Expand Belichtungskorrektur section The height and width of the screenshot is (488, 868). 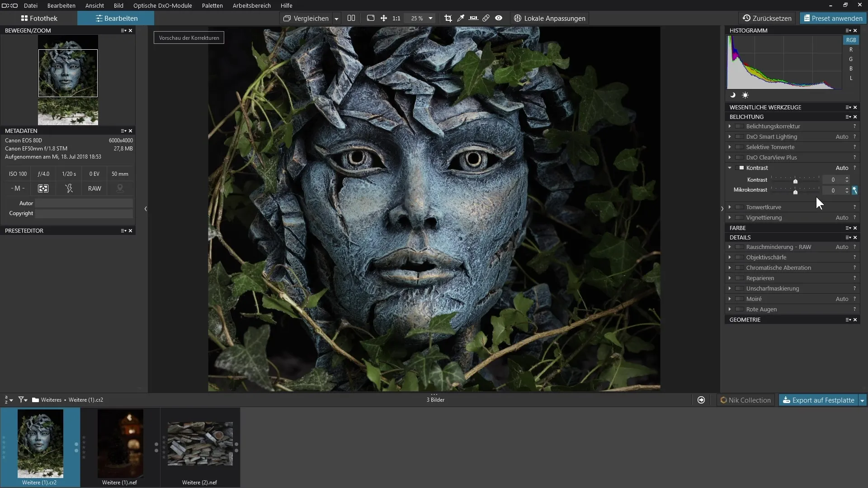click(x=730, y=126)
